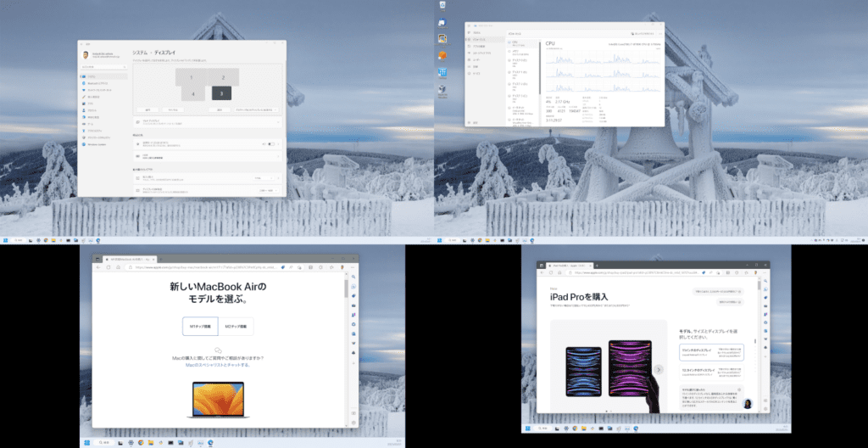Click the 識別 button in display settings
Viewport: 868px width, 448px height.
220,109
